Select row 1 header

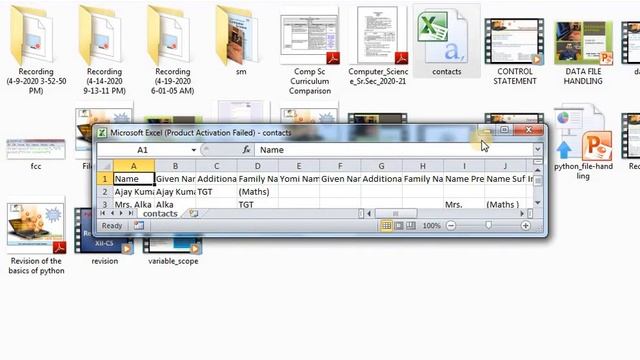[x=105, y=179]
